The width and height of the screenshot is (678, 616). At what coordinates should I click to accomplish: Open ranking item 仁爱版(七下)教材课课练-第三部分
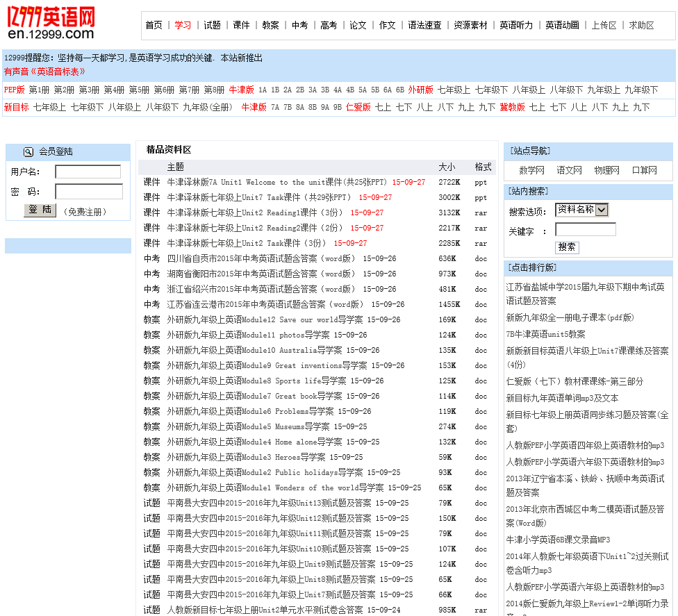(x=574, y=381)
